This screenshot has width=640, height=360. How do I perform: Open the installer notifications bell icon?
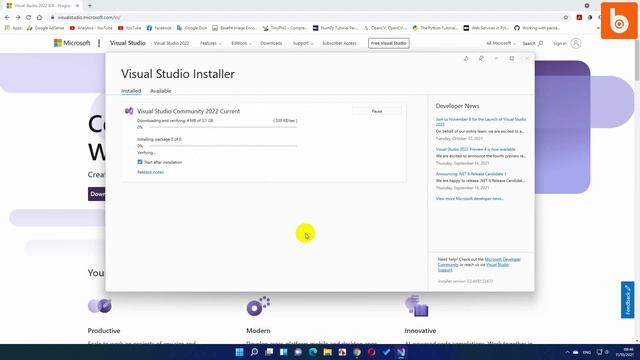click(x=466, y=58)
